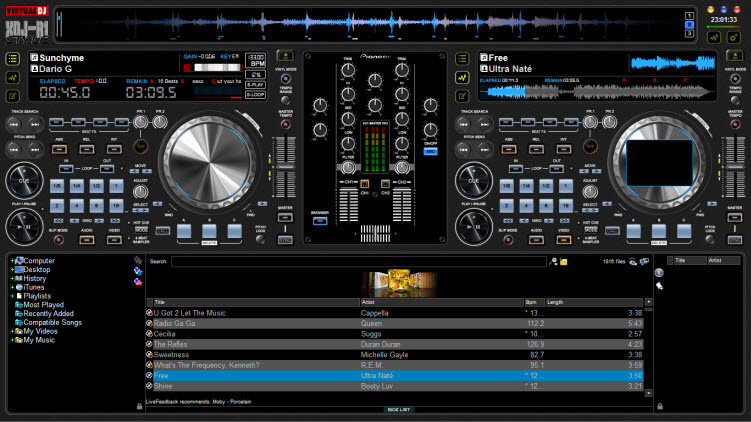751x422 pixels.
Task: Click right deck green list icon
Action: [x=462, y=59]
